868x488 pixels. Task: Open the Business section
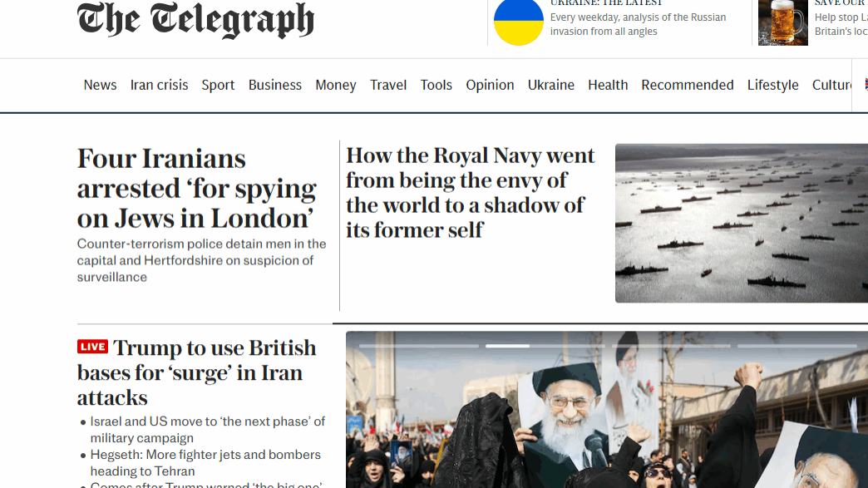pyautogui.click(x=275, y=85)
